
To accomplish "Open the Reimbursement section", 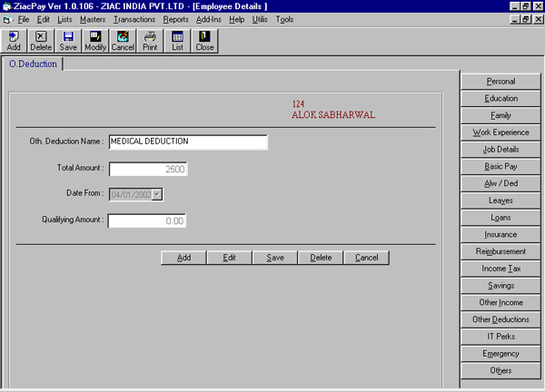I will pos(500,251).
